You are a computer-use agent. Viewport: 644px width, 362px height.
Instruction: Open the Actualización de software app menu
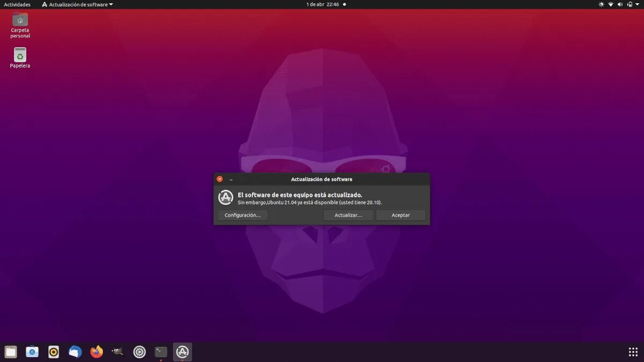[x=78, y=4]
